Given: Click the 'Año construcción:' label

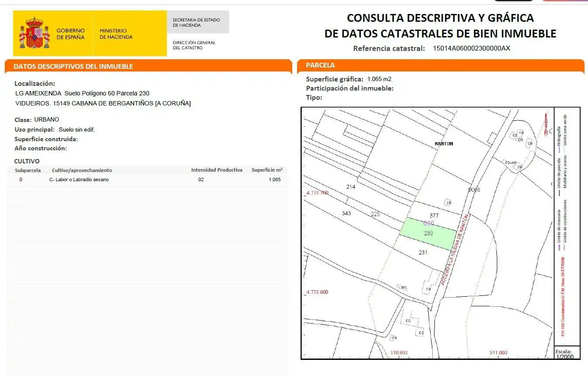Looking at the screenshot, I should coord(41,148).
